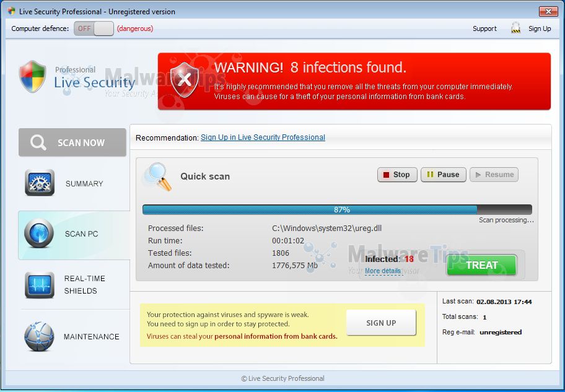Open the Summary gear icon
565x392 pixels.
(x=40, y=183)
